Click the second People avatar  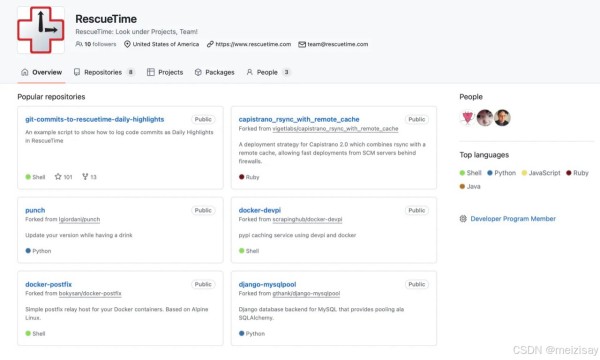click(x=485, y=118)
